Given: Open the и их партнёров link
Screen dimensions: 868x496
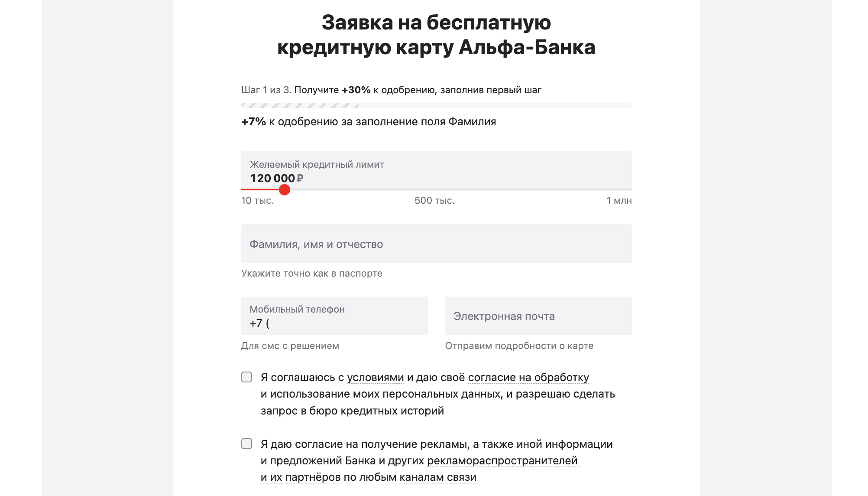Looking at the screenshot, I should pyautogui.click(x=301, y=477).
